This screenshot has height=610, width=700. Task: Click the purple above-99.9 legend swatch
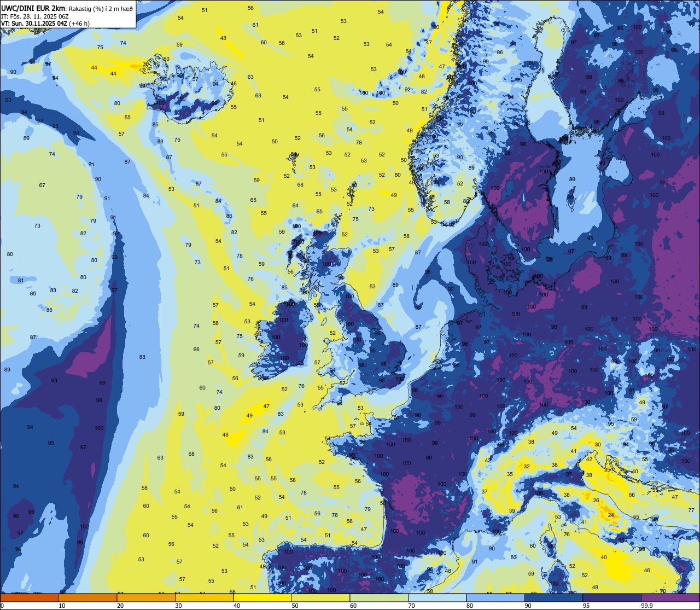coord(671,597)
